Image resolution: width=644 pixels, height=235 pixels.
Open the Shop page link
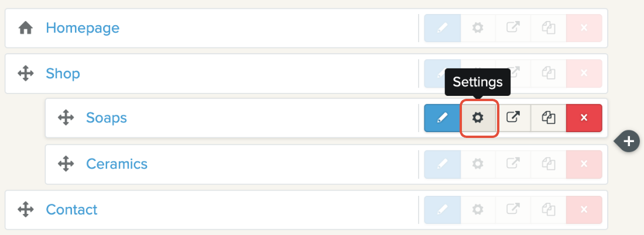coord(63,74)
